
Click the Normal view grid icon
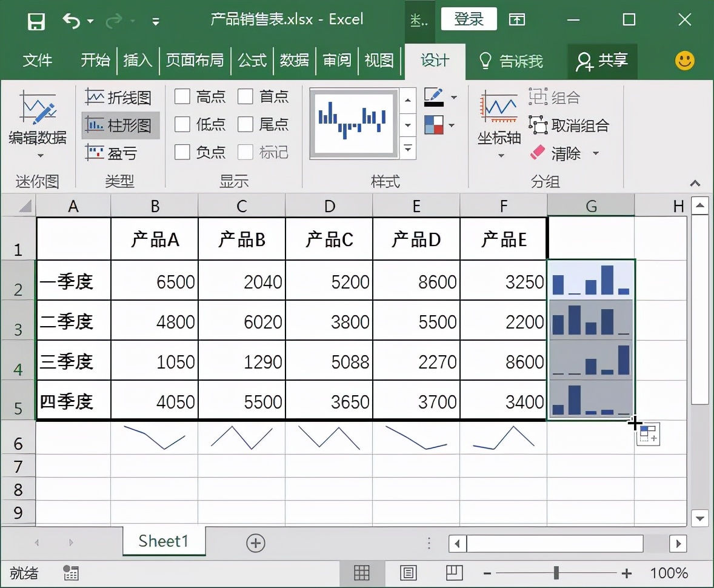click(362, 573)
